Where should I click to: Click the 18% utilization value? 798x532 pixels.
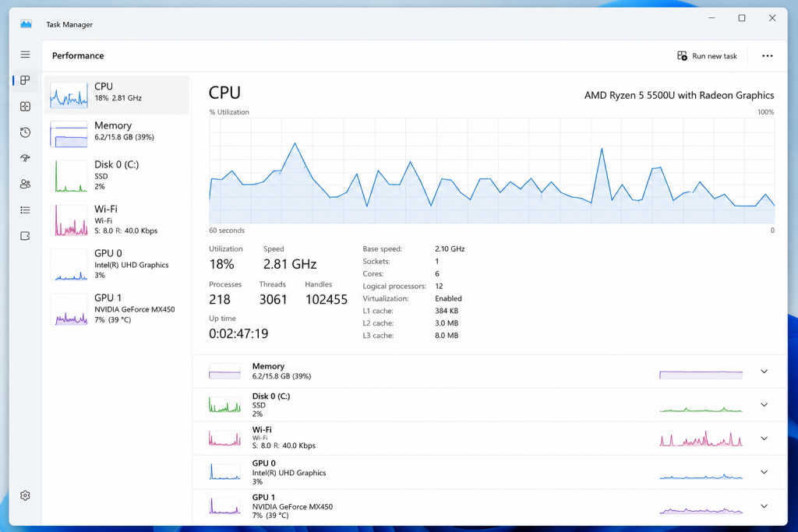click(221, 264)
